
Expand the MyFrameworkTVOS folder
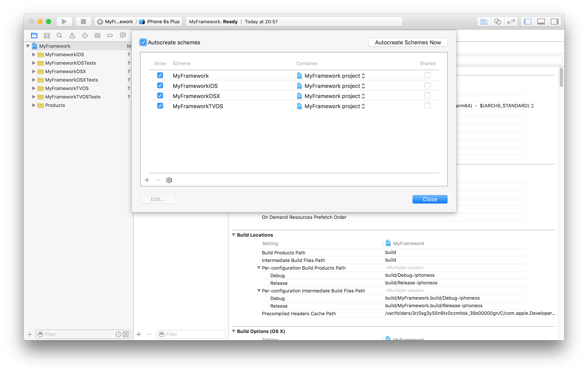click(x=34, y=88)
